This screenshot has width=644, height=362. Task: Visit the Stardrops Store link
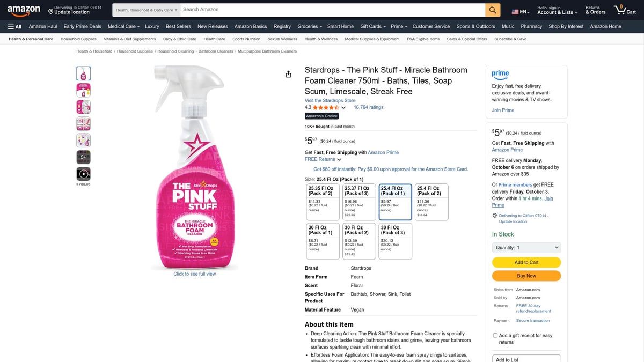click(330, 100)
